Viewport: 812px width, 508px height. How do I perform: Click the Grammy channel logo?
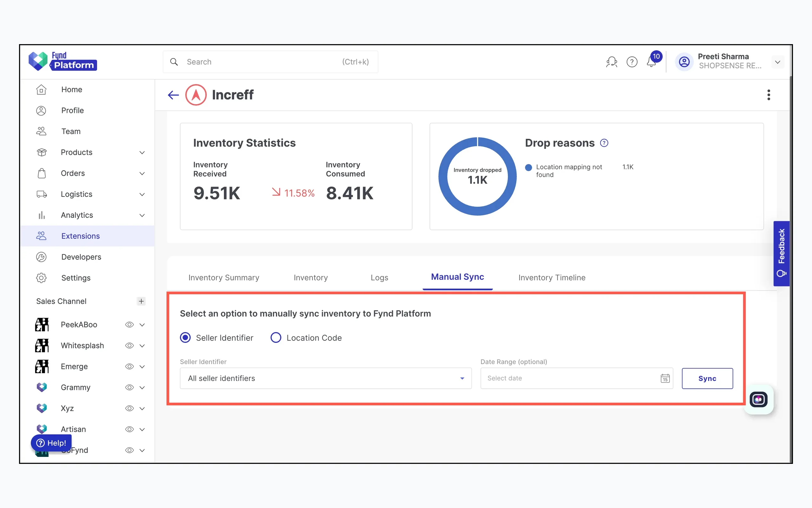(x=42, y=387)
